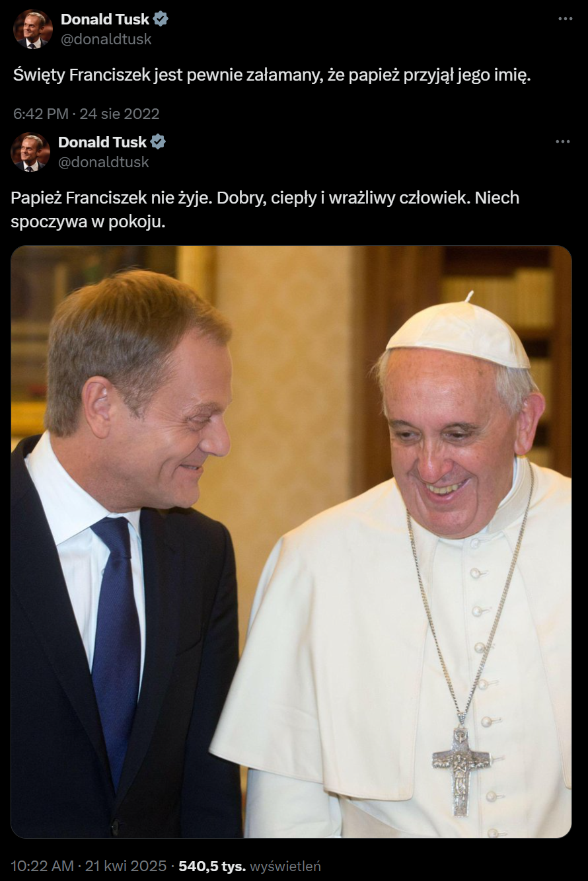This screenshot has height=881, width=588.
Task: Open the 6:42 PM 24 sie 2022 timestamp
Action: point(87,114)
